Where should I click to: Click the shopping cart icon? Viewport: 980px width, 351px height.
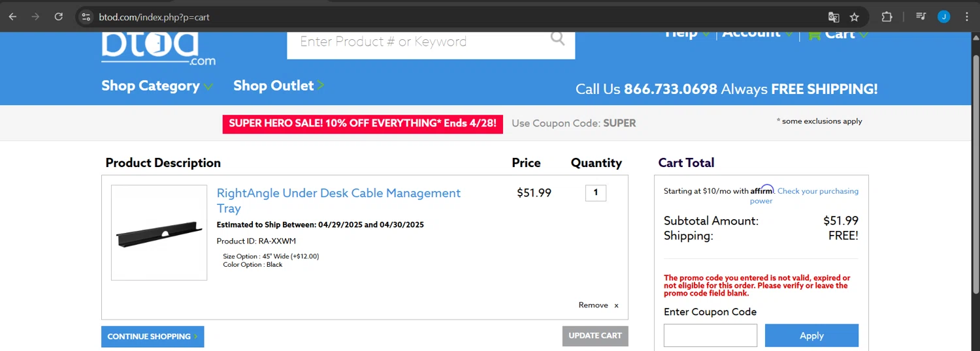pos(814,35)
